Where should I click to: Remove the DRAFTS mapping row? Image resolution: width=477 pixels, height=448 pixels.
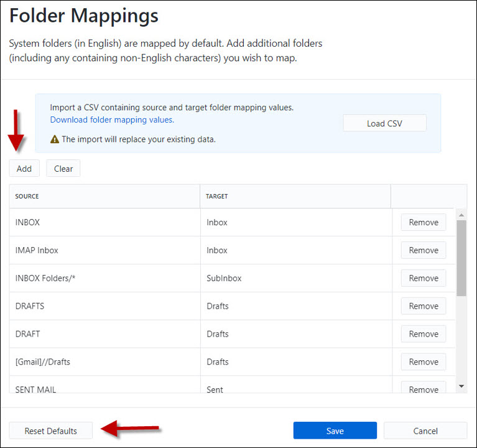(424, 306)
